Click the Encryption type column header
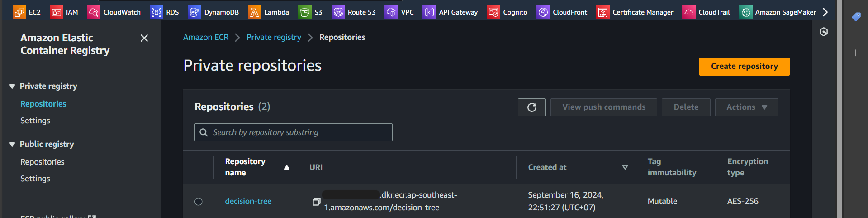Screen dimensions: 868x218 [748, 167]
